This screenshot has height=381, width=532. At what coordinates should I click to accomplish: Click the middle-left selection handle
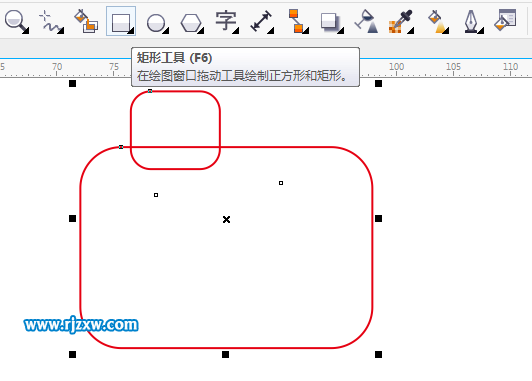pyautogui.click(x=72, y=218)
